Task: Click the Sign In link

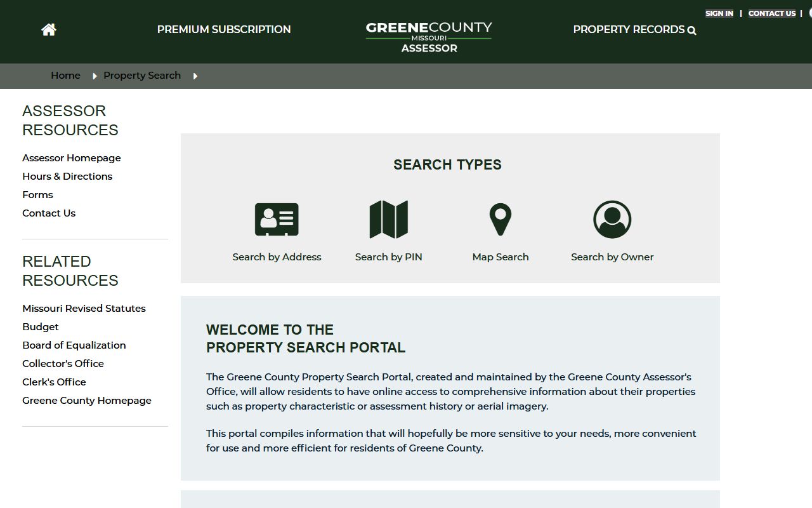Action: pyautogui.click(x=719, y=13)
